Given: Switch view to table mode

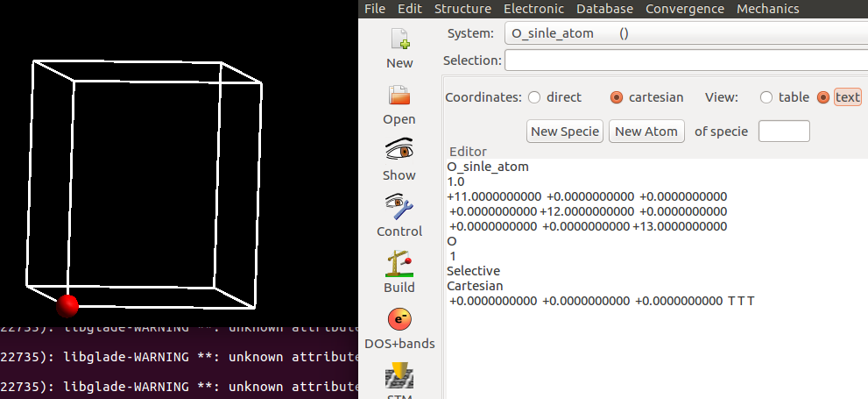Looking at the screenshot, I should (x=766, y=97).
